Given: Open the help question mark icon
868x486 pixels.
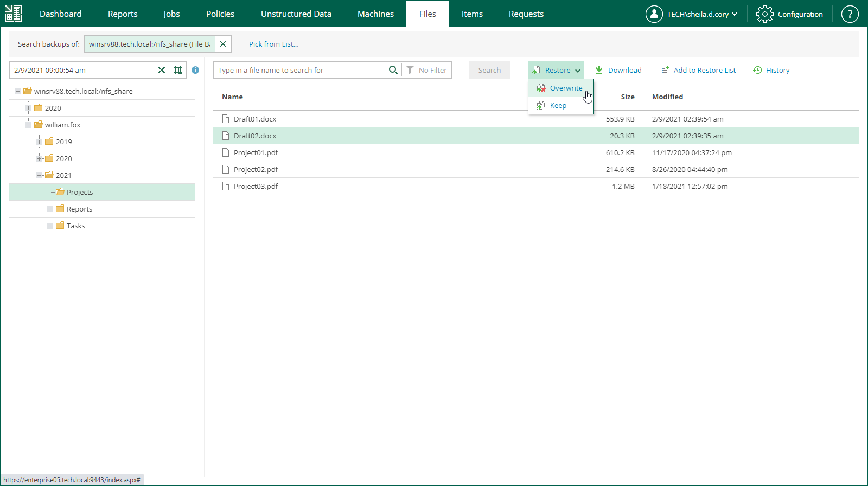Looking at the screenshot, I should point(850,14).
